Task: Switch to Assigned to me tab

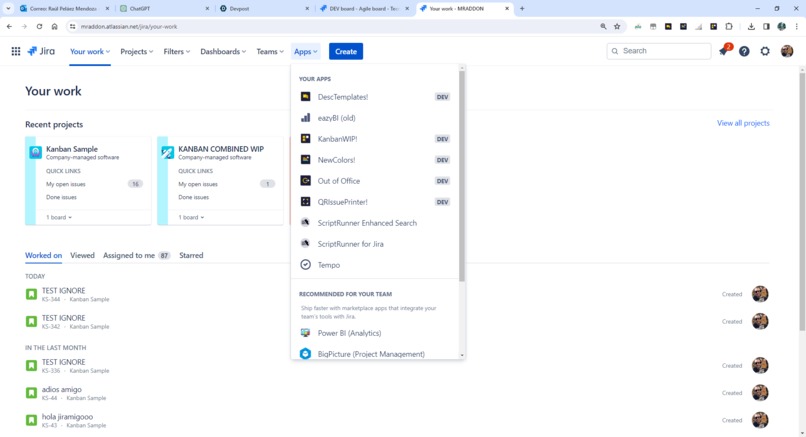Action: [136, 256]
